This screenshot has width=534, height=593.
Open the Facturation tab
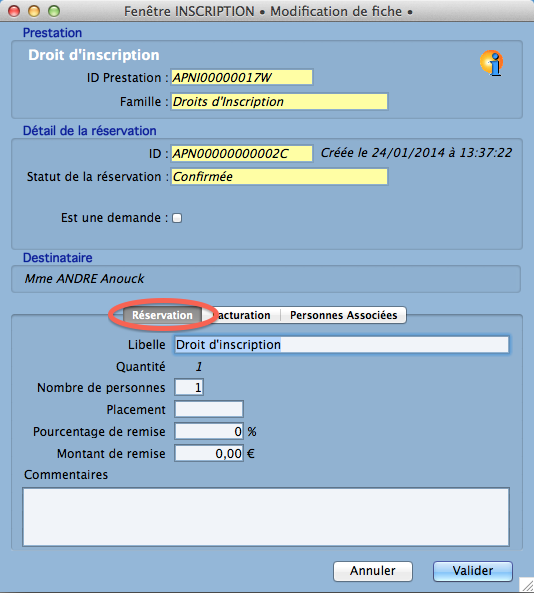click(242, 315)
